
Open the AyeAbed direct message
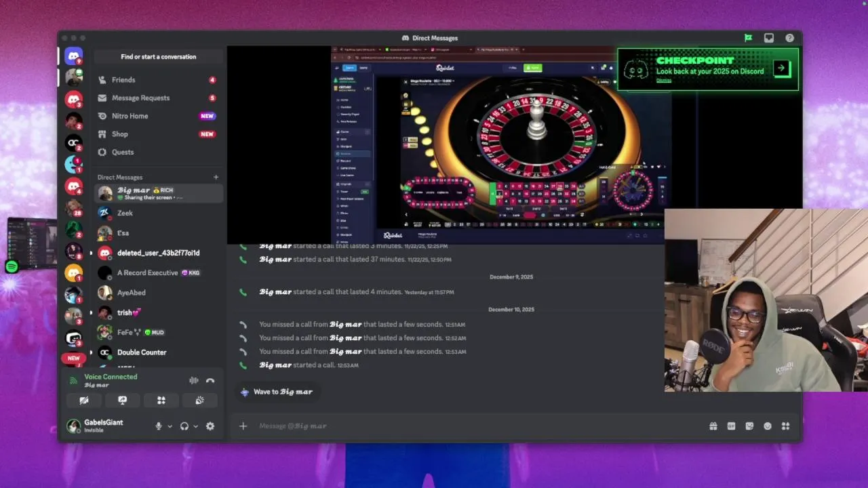[x=158, y=293]
